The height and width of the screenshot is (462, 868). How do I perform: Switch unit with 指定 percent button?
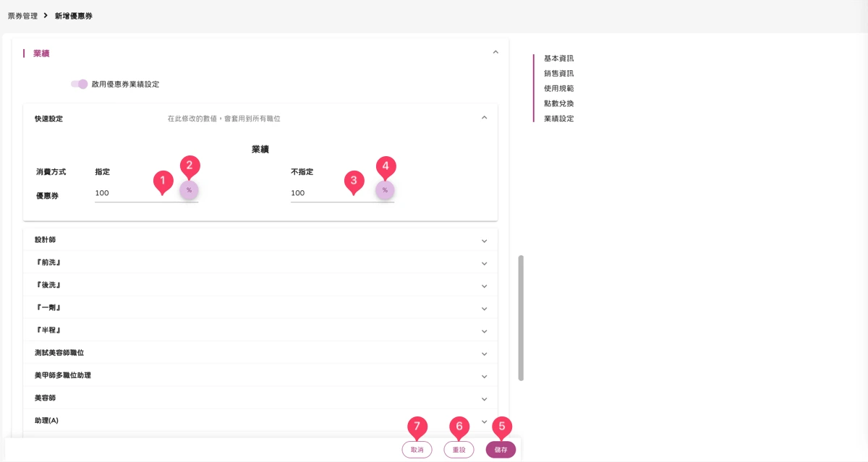point(189,191)
